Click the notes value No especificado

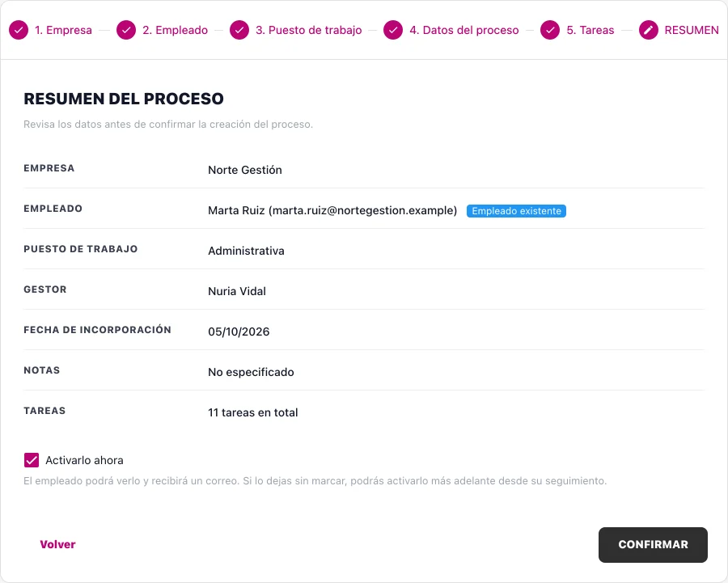click(251, 372)
